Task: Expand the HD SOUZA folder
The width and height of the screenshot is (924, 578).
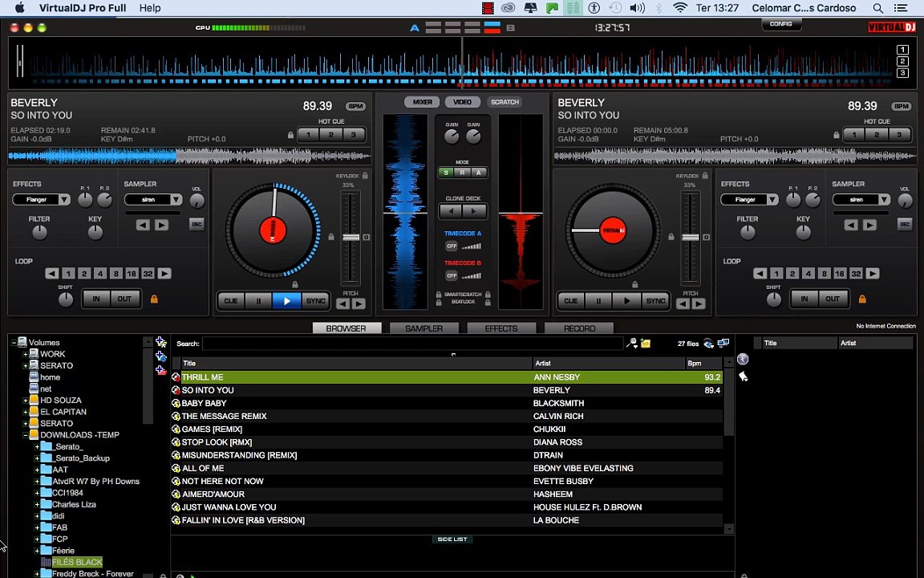Action: pos(26,401)
